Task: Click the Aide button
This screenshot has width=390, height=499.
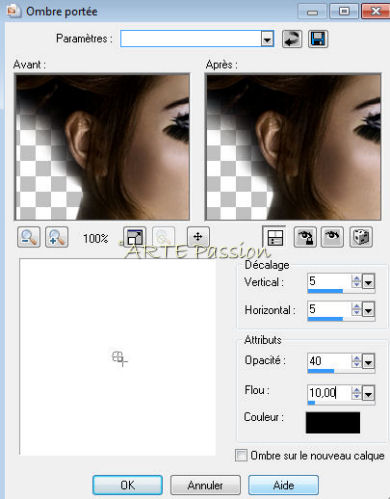Action: (x=283, y=485)
